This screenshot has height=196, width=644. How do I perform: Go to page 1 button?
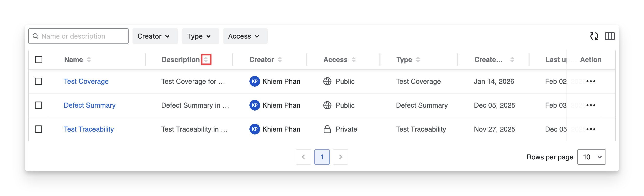[x=322, y=157]
